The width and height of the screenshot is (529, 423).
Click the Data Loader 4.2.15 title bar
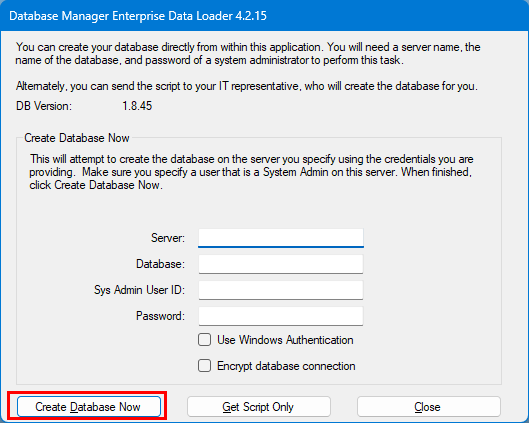[264, 16]
